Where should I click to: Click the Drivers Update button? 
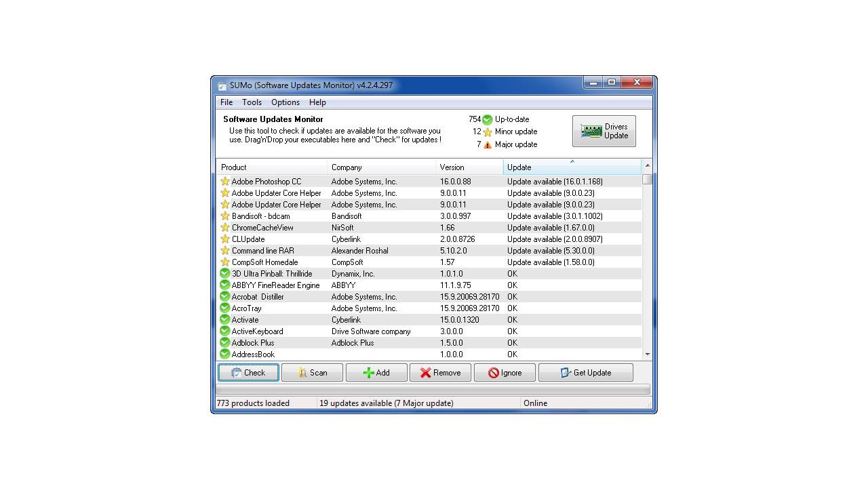point(604,131)
